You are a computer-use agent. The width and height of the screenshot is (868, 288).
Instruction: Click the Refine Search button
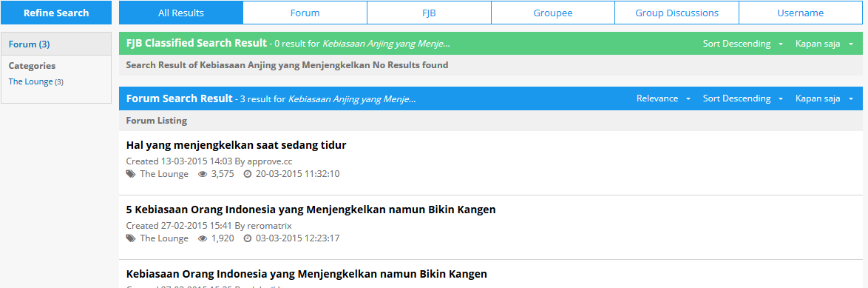click(x=56, y=13)
